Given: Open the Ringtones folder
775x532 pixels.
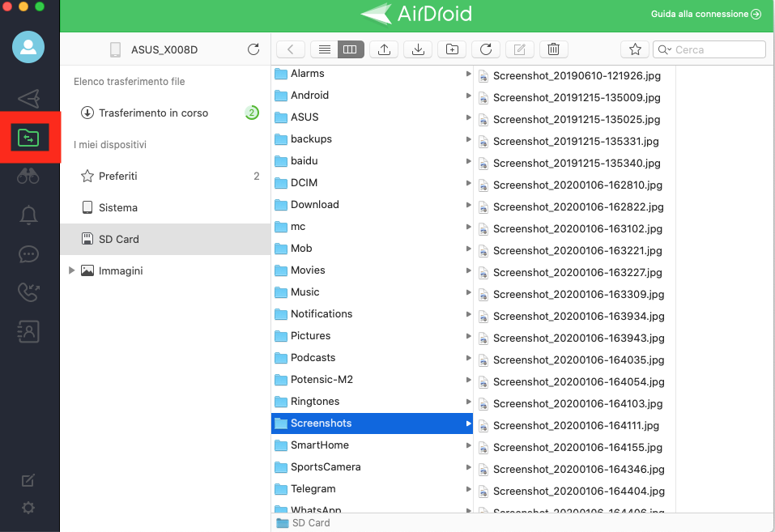Looking at the screenshot, I should [x=373, y=402].
